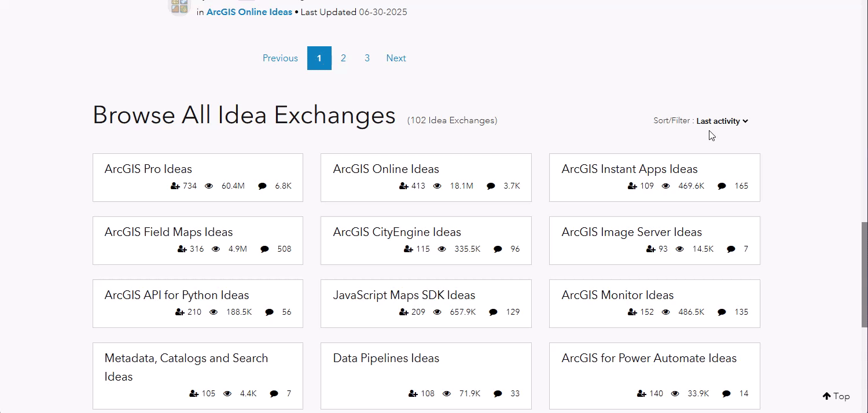The height and width of the screenshot is (413, 868).
Task: Open JavaScript Maps SDK Ideas exchange
Action: tap(404, 295)
